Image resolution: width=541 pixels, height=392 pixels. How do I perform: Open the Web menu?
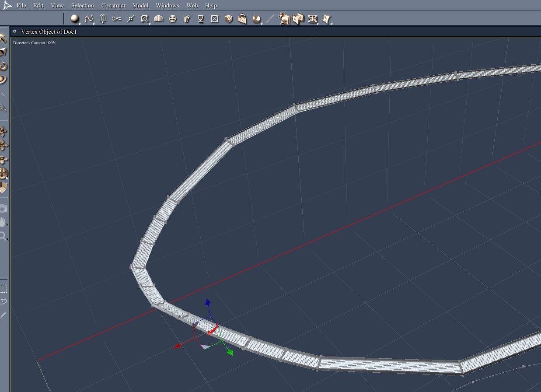click(x=192, y=5)
